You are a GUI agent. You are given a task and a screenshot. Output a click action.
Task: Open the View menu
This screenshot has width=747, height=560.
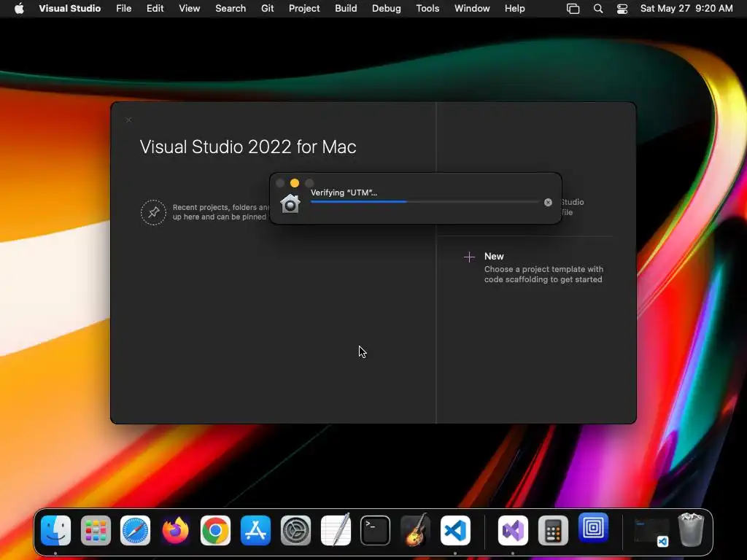(189, 9)
